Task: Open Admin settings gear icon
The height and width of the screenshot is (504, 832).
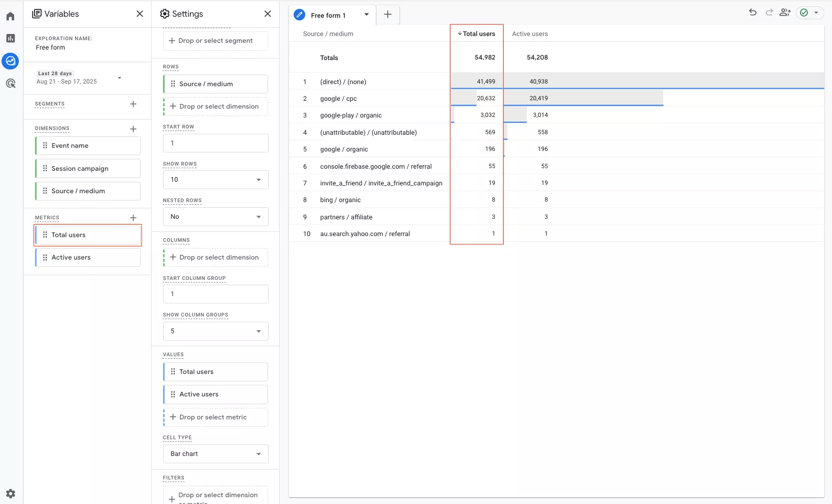Action: tap(10, 493)
